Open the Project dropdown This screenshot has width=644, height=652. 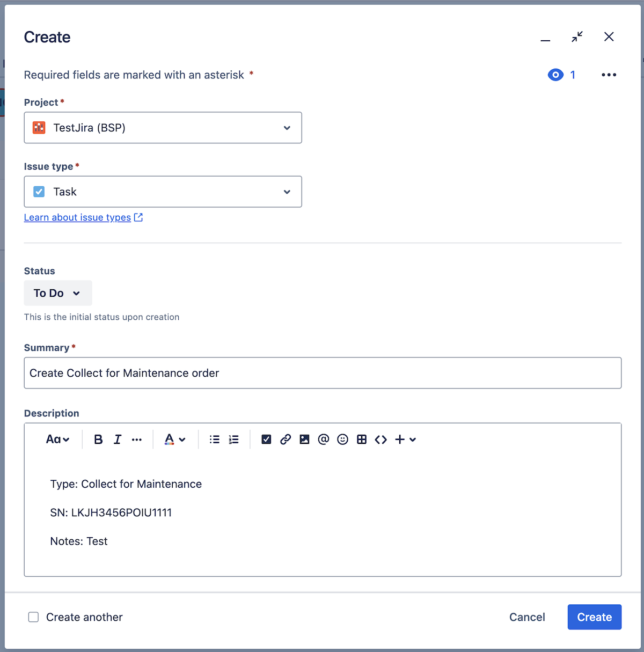click(x=163, y=128)
